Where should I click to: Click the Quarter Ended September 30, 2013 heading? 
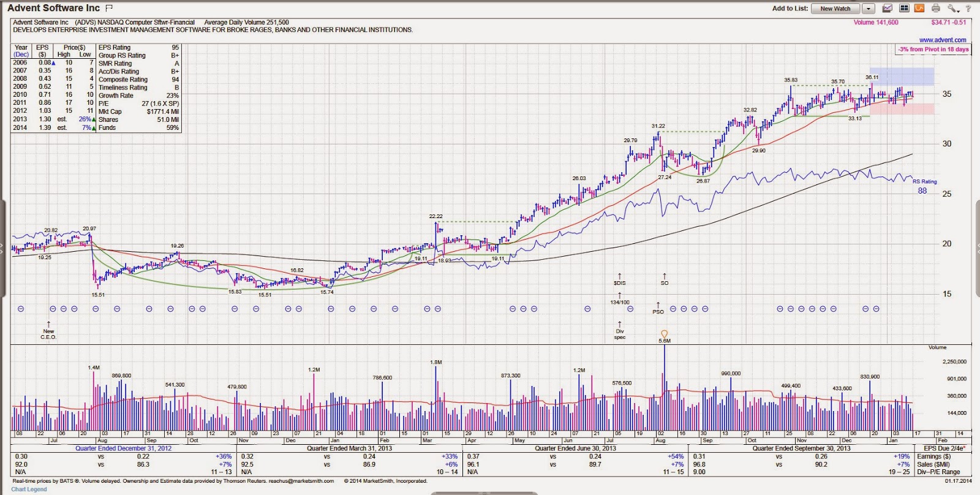(801, 448)
